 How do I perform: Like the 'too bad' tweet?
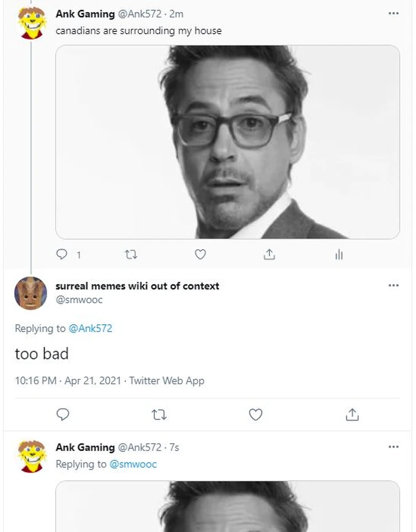(256, 415)
